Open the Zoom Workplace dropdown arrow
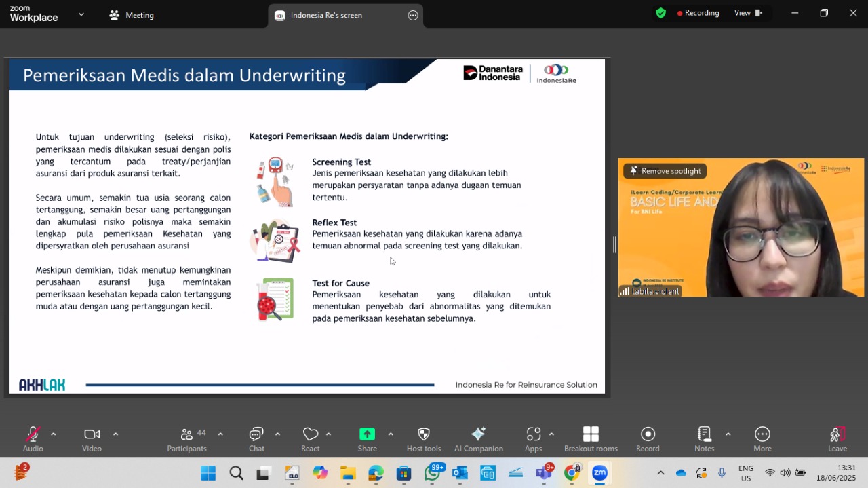 click(81, 14)
